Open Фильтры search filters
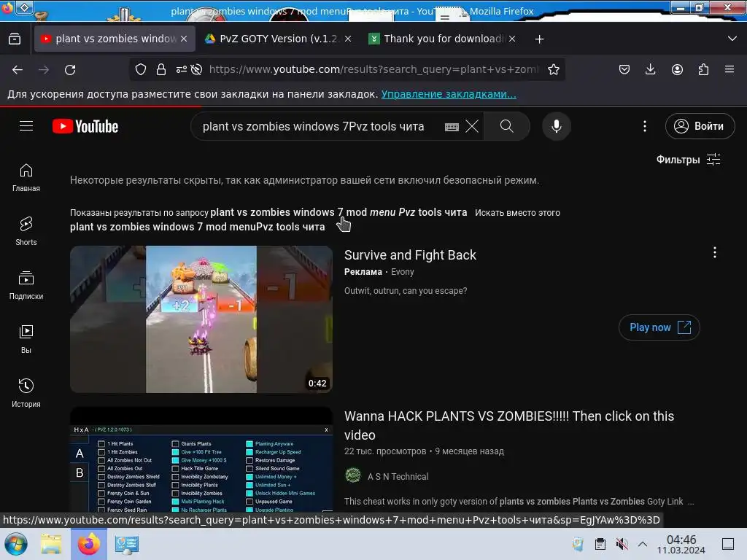 [x=688, y=160]
